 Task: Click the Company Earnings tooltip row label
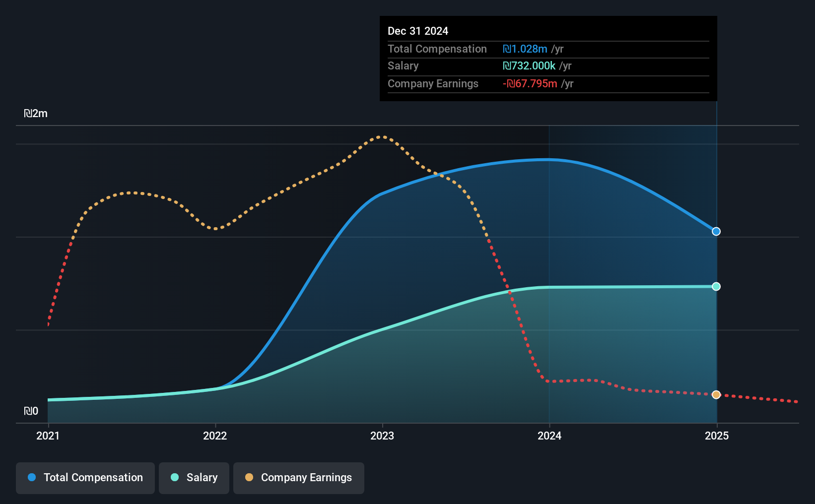(x=433, y=83)
